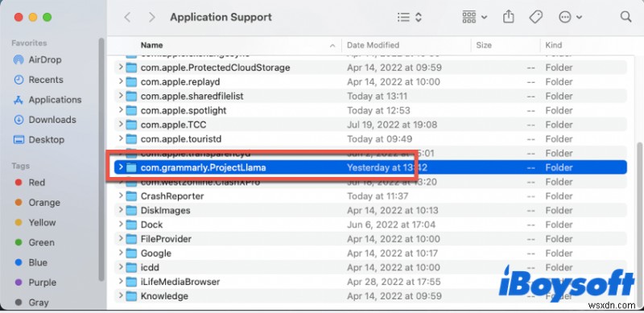Click the com.apple.touristd folder icon

[x=131, y=139]
